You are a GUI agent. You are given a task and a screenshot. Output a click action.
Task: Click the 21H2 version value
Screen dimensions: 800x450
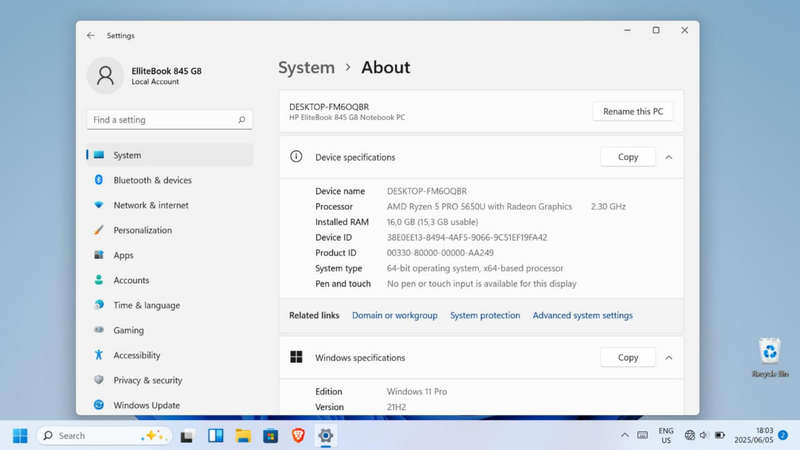pyautogui.click(x=396, y=407)
